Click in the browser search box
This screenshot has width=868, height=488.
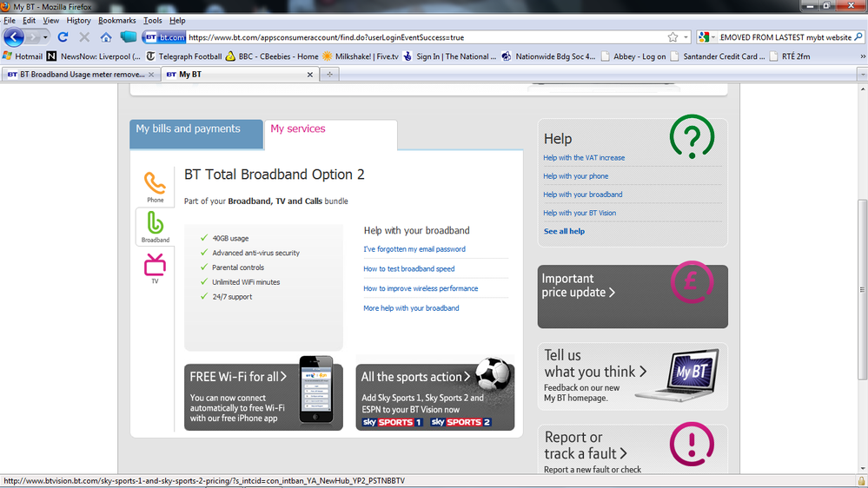point(785,37)
